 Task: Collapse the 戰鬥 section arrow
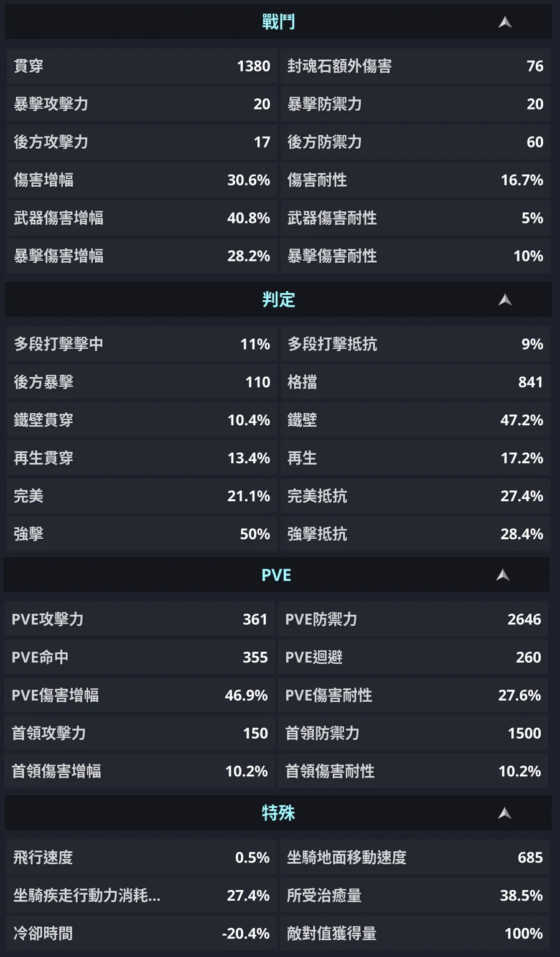505,22
